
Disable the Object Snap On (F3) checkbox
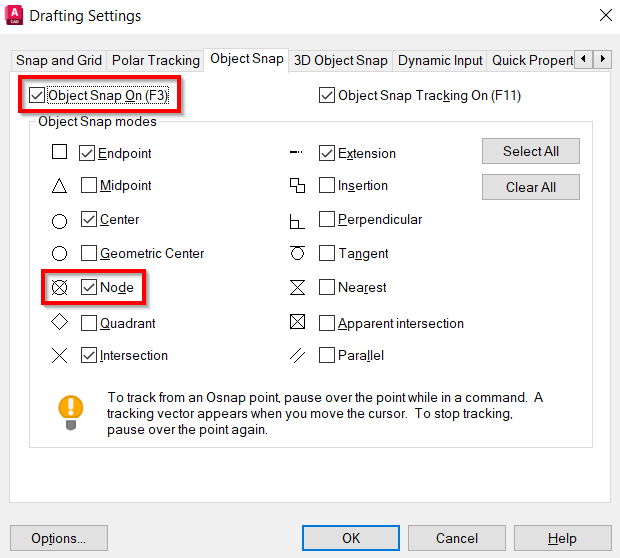point(37,96)
